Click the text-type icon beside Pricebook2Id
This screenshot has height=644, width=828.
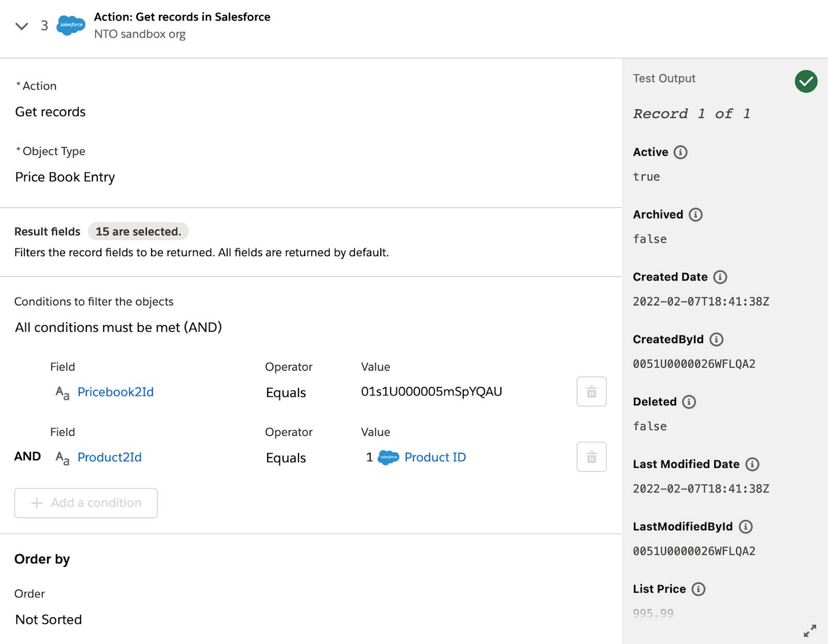(62, 393)
